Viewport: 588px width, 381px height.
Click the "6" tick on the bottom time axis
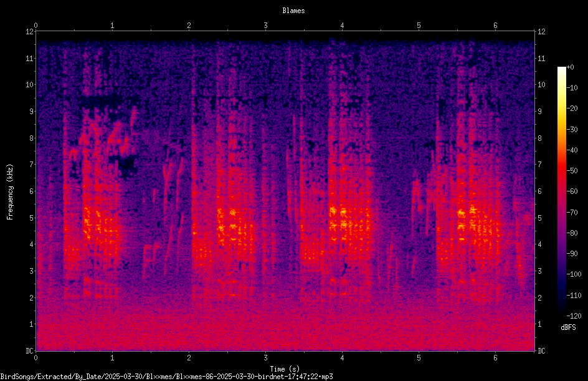[x=495, y=358]
